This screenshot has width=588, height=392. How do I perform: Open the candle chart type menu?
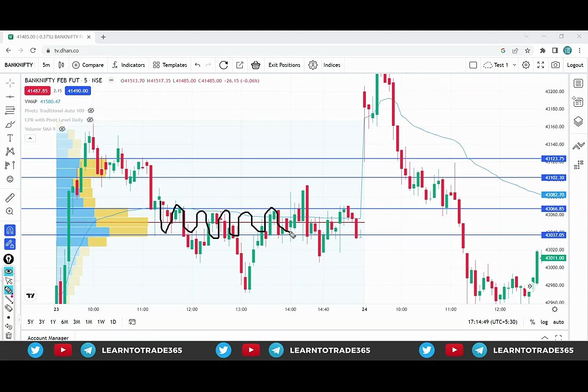coord(61,65)
